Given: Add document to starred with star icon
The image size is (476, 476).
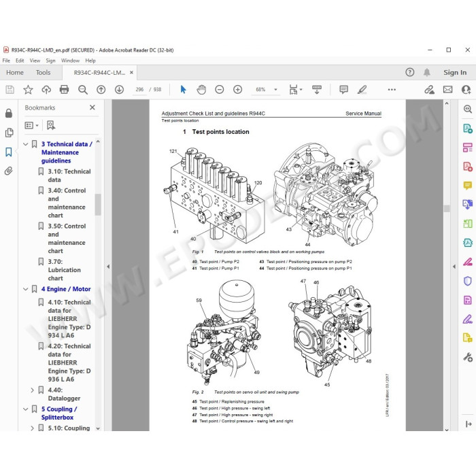Looking at the screenshot, I should click(28, 90).
